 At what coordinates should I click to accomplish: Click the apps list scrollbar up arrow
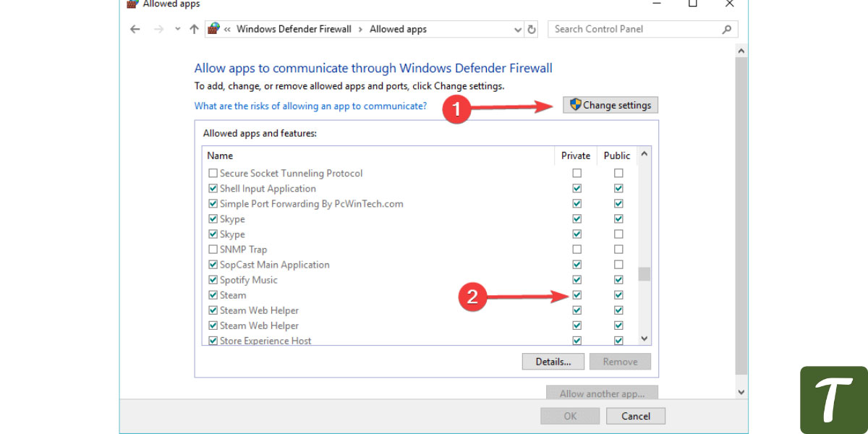(x=644, y=154)
